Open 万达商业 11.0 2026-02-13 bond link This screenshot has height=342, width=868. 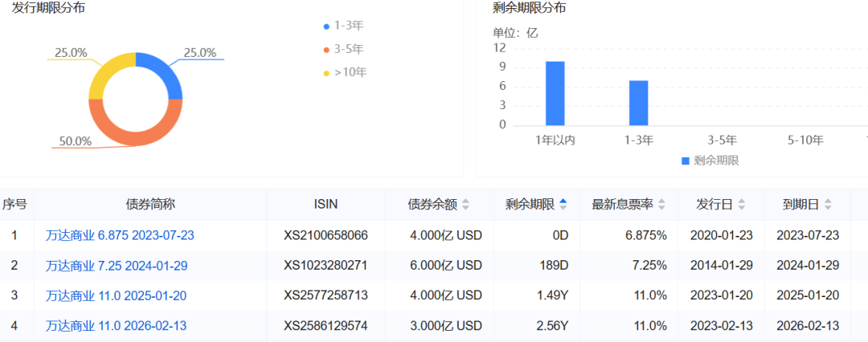pyautogui.click(x=116, y=326)
